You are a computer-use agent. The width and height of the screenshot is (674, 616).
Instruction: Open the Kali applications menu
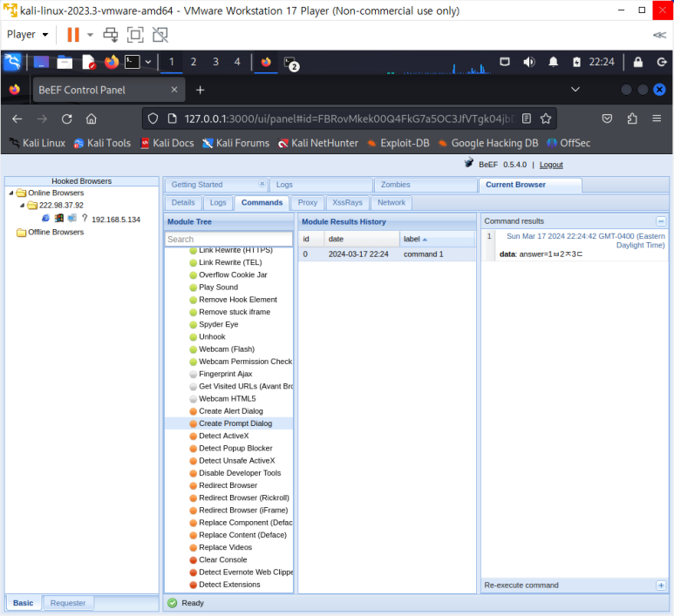[12, 62]
